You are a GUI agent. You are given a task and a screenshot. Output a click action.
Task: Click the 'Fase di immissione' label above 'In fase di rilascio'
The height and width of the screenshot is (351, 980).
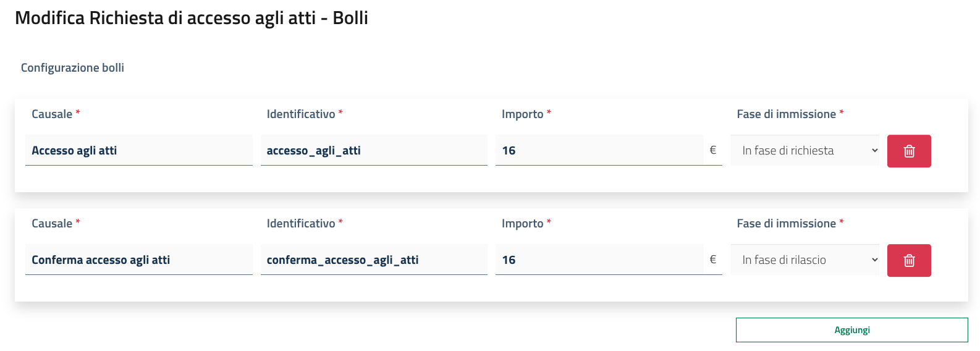pos(786,224)
